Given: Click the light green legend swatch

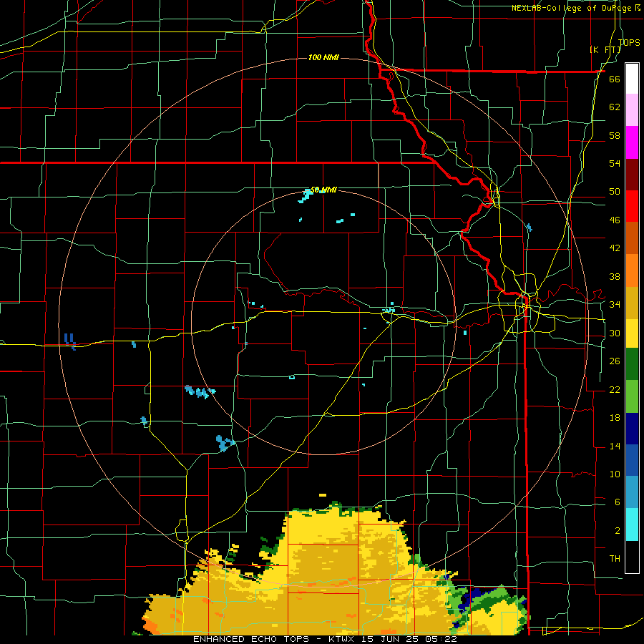Looking at the screenshot, I should [x=632, y=396].
